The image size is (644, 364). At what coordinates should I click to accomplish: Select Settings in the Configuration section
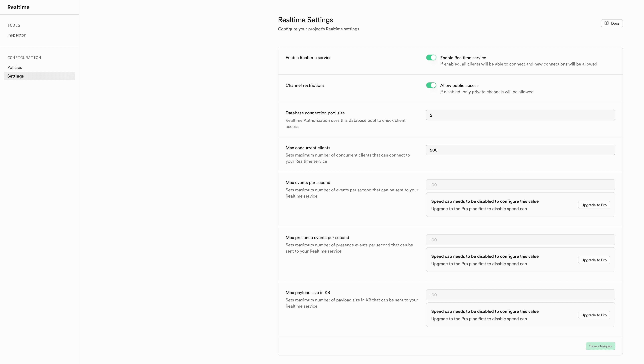click(x=15, y=76)
